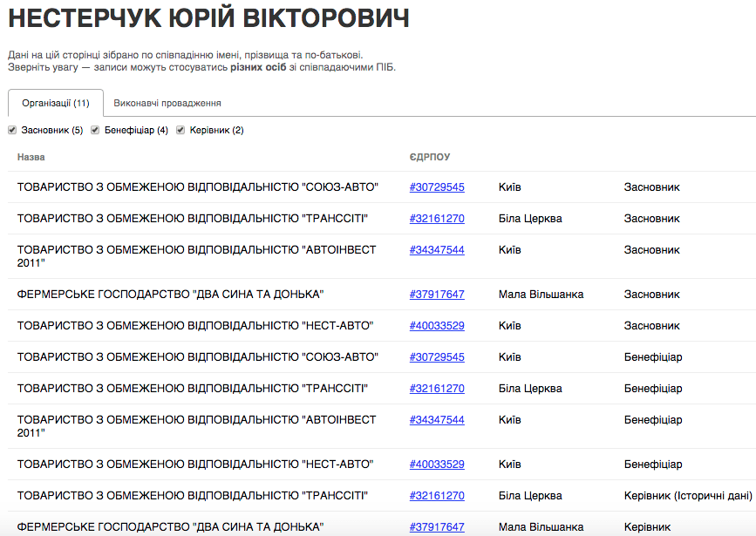Click Засновник role in СОЮЗ-АВТО row
The height and width of the screenshot is (536, 756).
pyautogui.click(x=651, y=187)
